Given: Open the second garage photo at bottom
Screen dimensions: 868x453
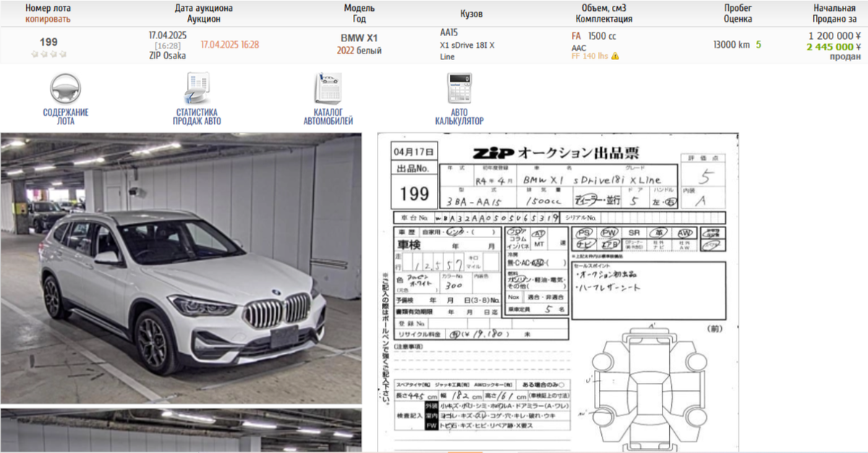Looking at the screenshot, I should 181,431.
